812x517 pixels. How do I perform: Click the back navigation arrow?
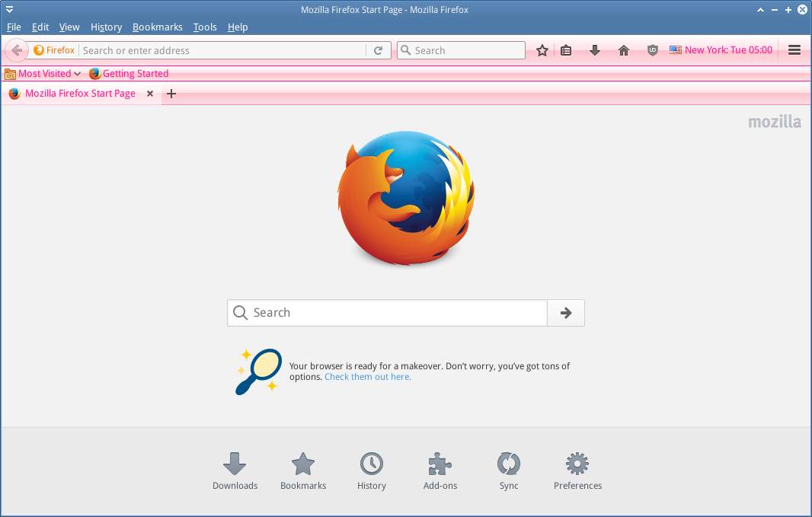[x=16, y=50]
